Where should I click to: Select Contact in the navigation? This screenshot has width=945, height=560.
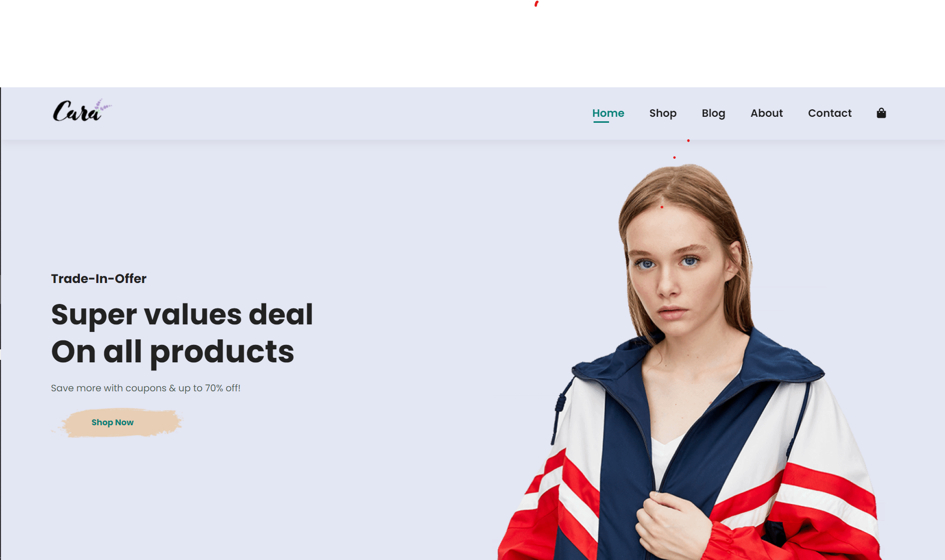coord(830,113)
